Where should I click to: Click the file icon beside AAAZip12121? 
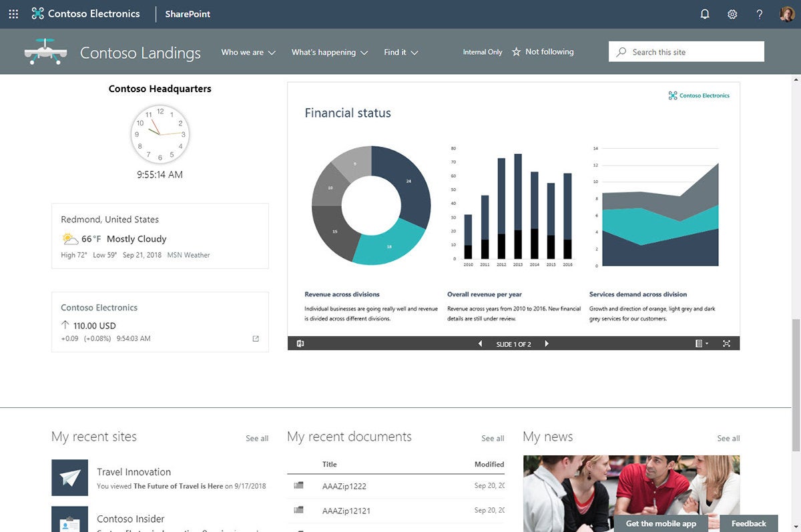[x=298, y=510]
